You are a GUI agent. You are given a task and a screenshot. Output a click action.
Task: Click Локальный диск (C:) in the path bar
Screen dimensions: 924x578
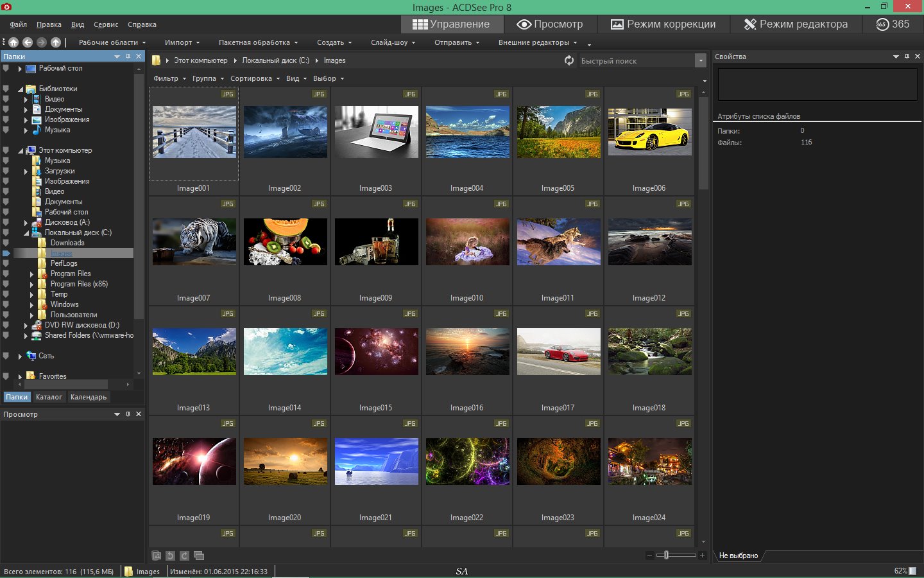pyautogui.click(x=275, y=60)
